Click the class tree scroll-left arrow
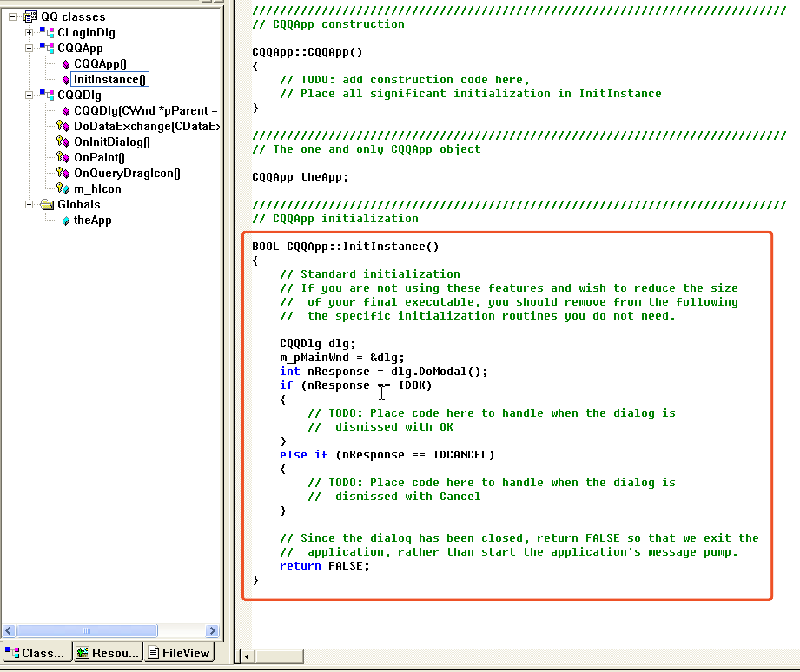The image size is (800, 672). 9,631
